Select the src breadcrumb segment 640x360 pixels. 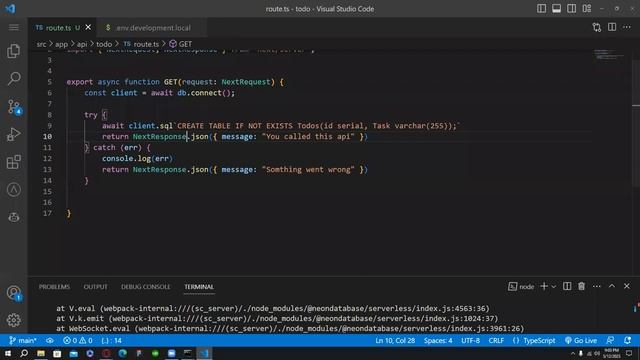click(41, 44)
